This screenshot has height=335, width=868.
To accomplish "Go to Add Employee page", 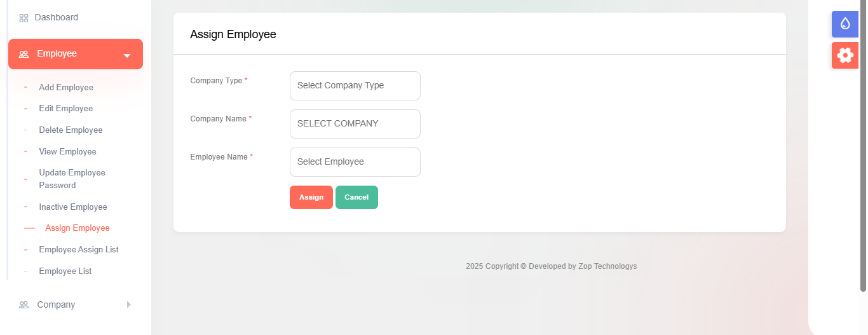I will 66,88.
